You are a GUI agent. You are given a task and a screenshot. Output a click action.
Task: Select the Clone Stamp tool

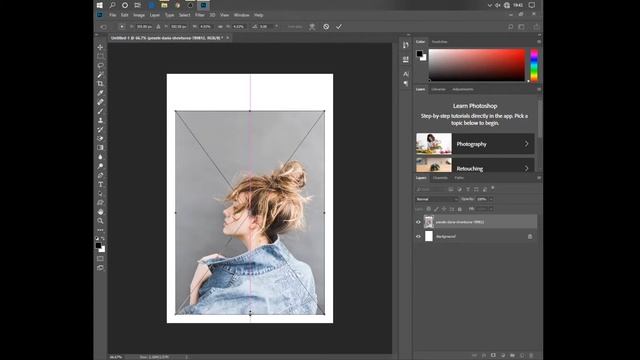click(100, 120)
